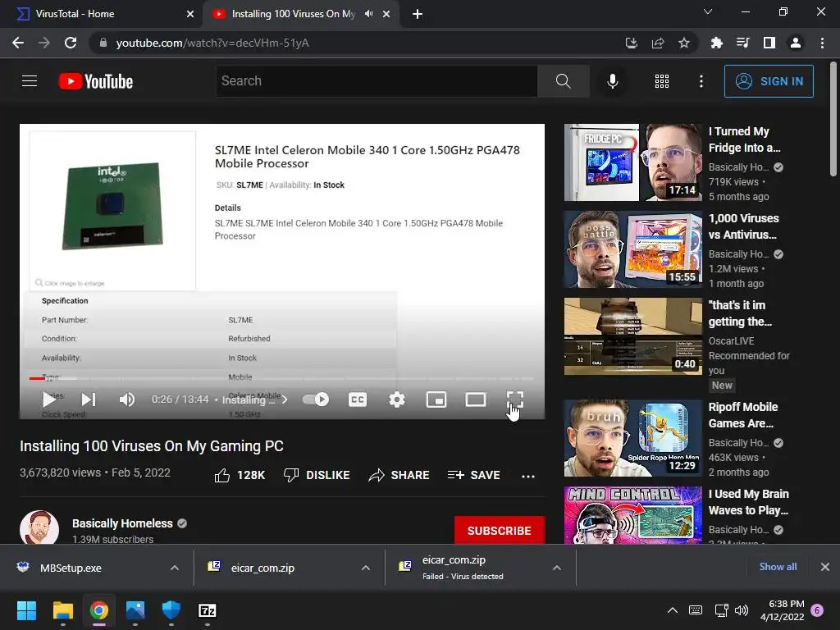The image size is (840, 630).
Task: Toggle the Chrome side panel
Action: point(769,43)
